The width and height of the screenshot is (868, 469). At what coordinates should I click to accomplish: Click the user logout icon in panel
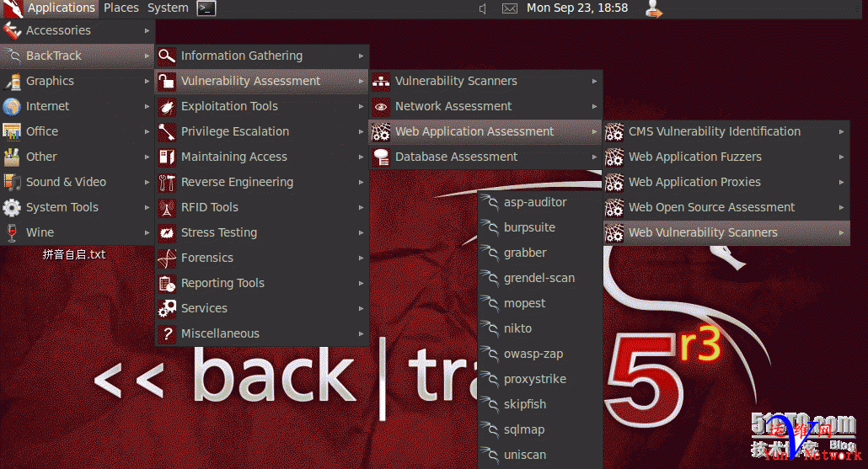tap(654, 8)
